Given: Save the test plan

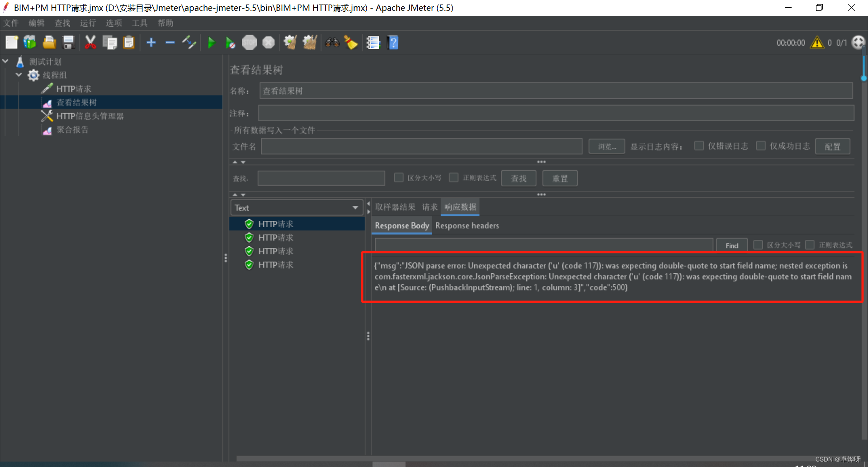Looking at the screenshot, I should 68,42.
